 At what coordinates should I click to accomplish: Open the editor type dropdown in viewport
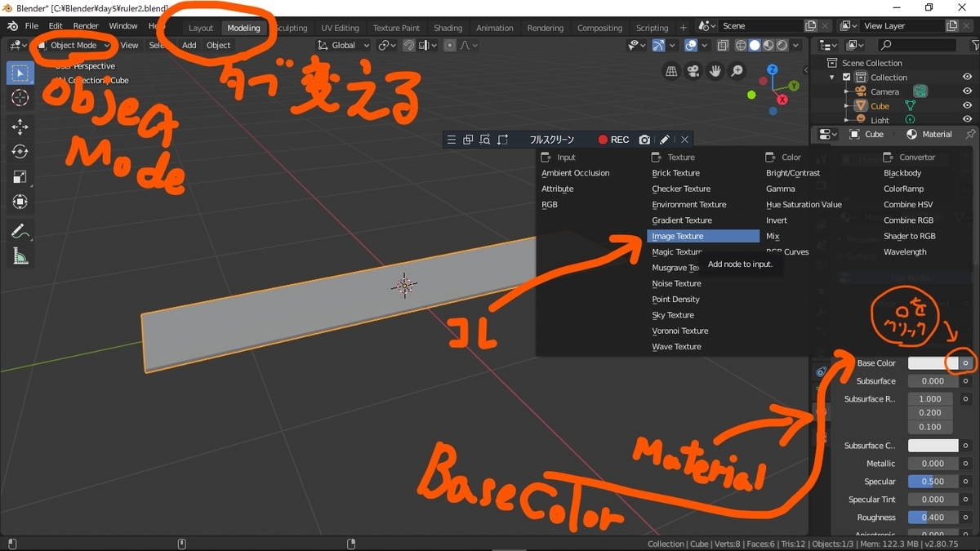point(19,46)
